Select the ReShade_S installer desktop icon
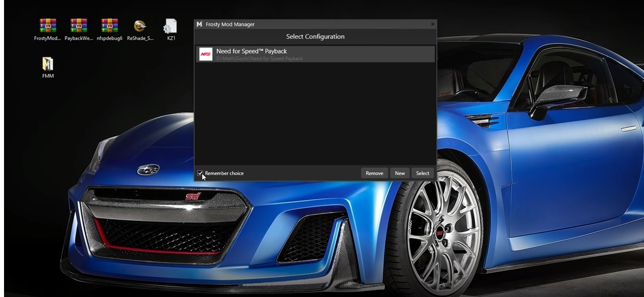Screen dimensions: 644x297 140,26
